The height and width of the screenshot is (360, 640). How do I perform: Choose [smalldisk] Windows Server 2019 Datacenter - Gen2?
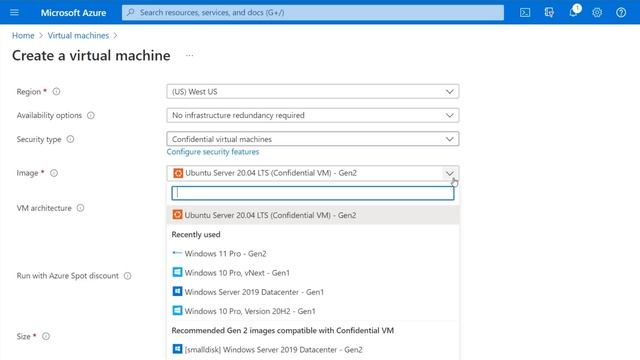[313, 349]
